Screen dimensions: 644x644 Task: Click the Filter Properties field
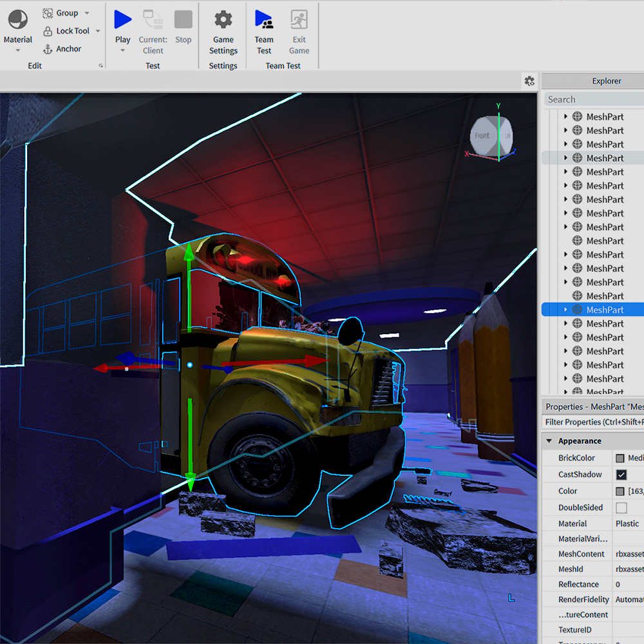click(x=592, y=422)
